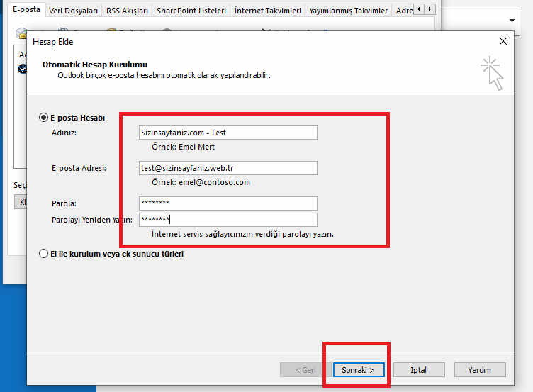Screen dimensions: 533x392
Task: Expand the dropdown arrow at top right
Action: [x=512, y=21]
